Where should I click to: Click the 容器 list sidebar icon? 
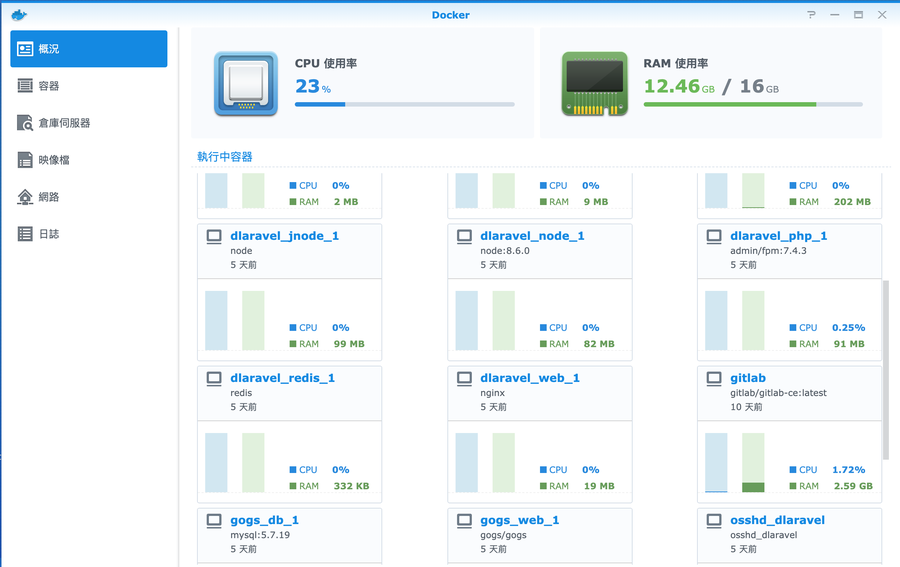[25, 86]
